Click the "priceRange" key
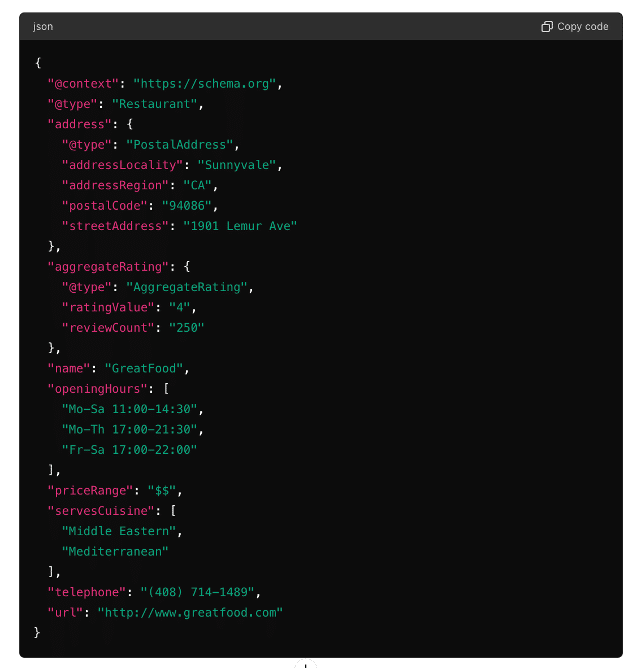 90,491
